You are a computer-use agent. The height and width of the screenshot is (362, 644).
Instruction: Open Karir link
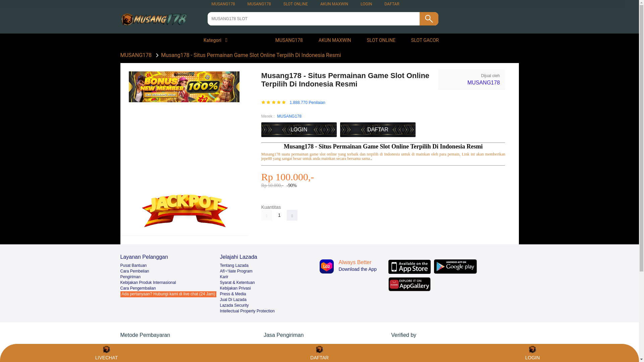pos(224,277)
